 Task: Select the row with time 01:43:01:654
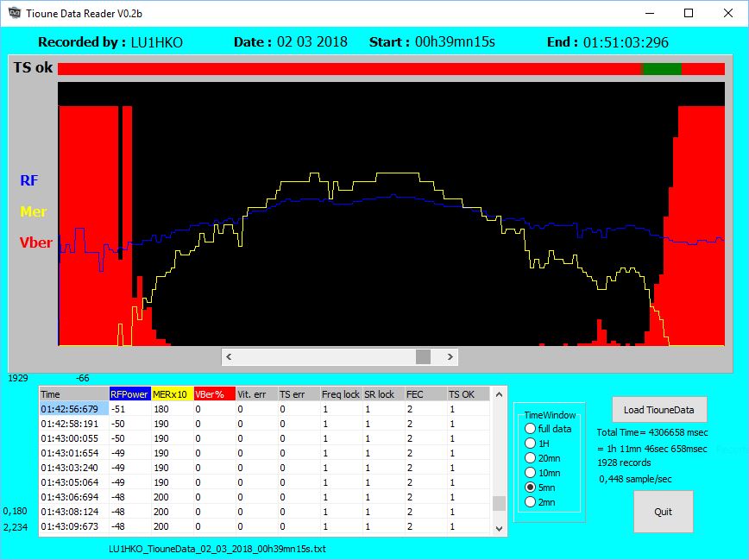coord(264,453)
